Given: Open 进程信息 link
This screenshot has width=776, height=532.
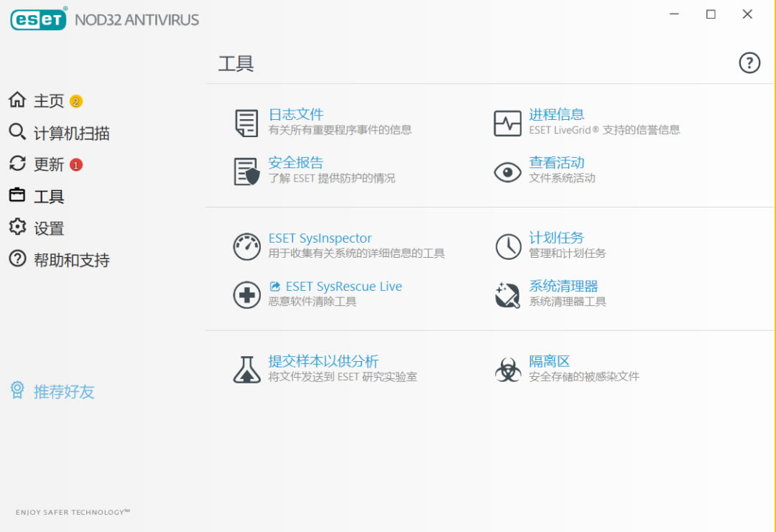Looking at the screenshot, I should click(556, 114).
